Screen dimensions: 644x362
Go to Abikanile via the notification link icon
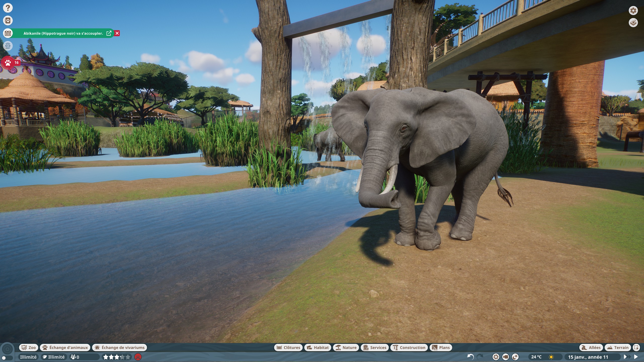click(109, 33)
